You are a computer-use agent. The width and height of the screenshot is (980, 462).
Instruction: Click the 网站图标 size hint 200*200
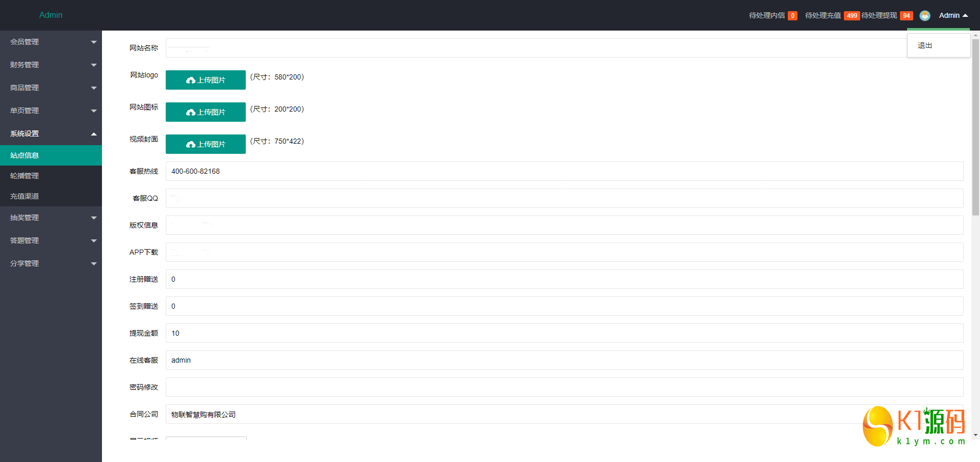(277, 109)
